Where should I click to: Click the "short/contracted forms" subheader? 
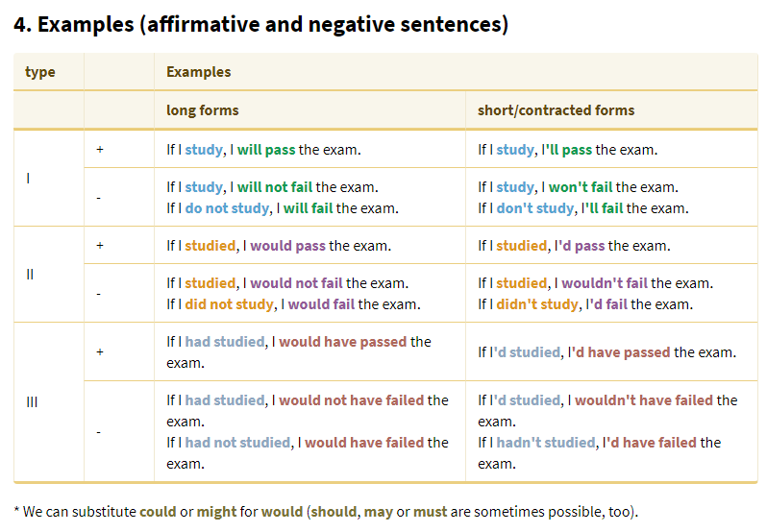coord(556,110)
